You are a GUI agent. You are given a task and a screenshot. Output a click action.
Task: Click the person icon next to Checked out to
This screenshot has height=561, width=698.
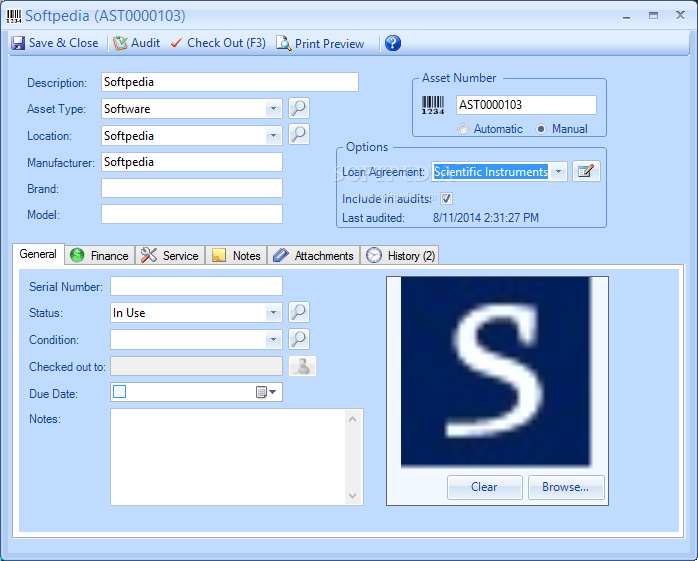pos(303,366)
